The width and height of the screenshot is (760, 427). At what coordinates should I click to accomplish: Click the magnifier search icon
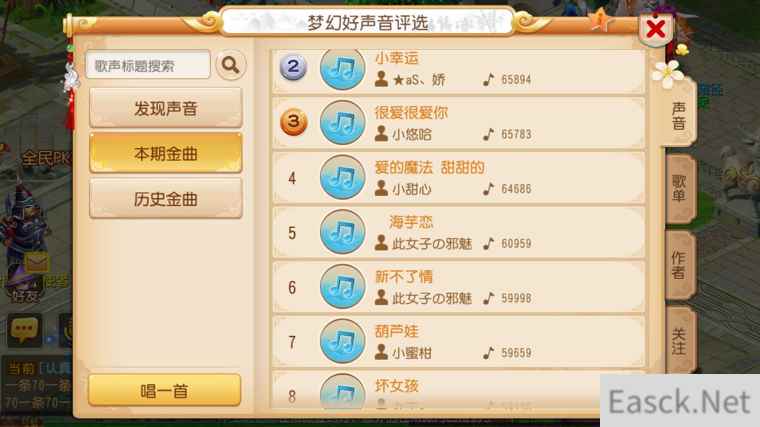pyautogui.click(x=231, y=65)
